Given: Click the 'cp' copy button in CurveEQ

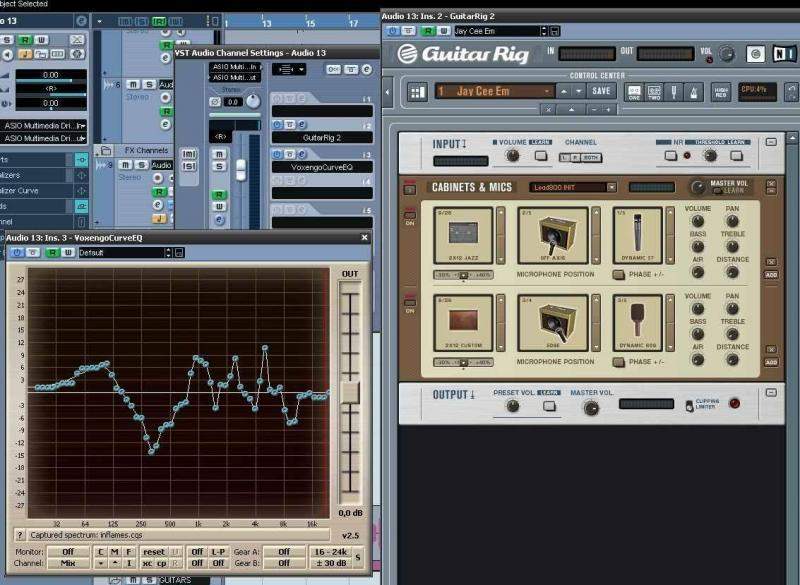Looking at the screenshot, I should 162,563.
